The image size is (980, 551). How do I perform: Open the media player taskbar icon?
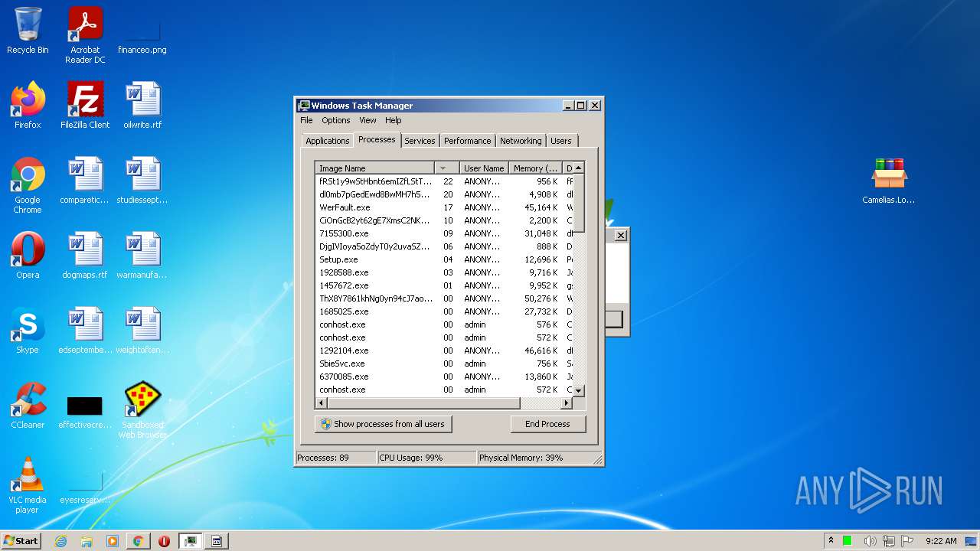click(113, 541)
